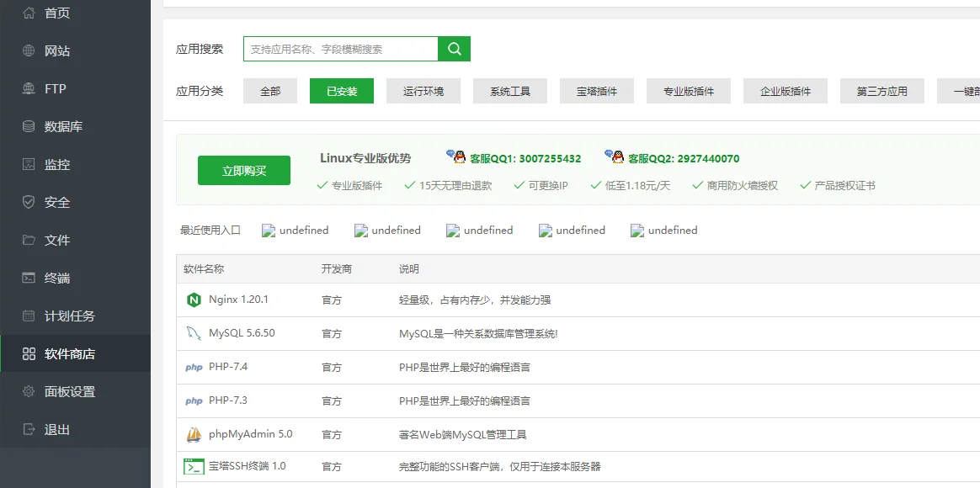Open Nginx 1.20.1 software name
The width and height of the screenshot is (980, 488).
pyautogui.click(x=238, y=300)
